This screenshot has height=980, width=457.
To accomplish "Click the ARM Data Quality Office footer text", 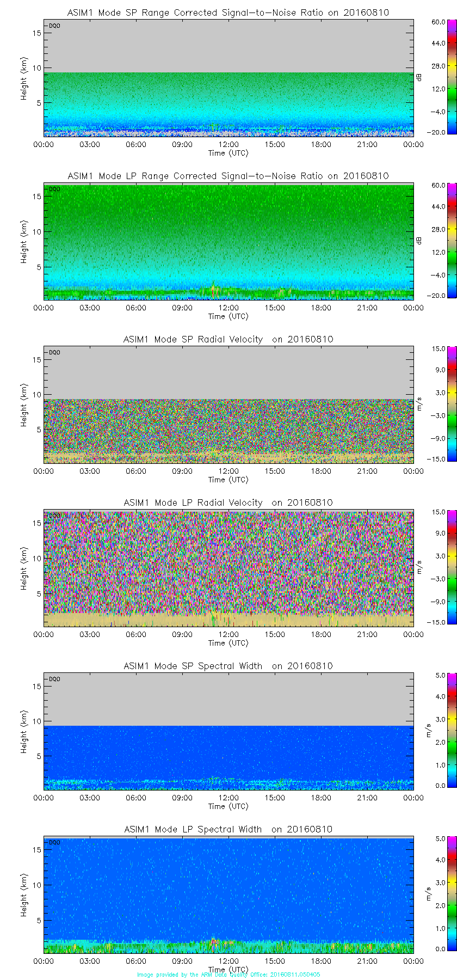I will point(228,975).
